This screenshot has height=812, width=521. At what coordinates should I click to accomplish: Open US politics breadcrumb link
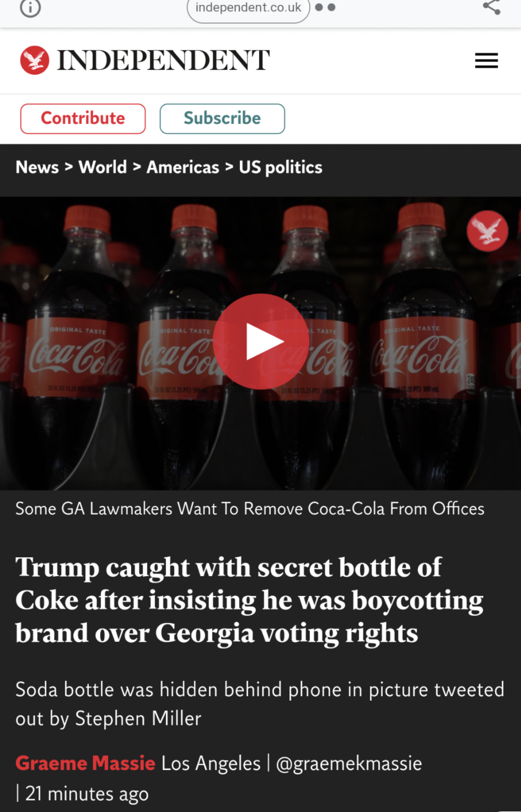[281, 167]
